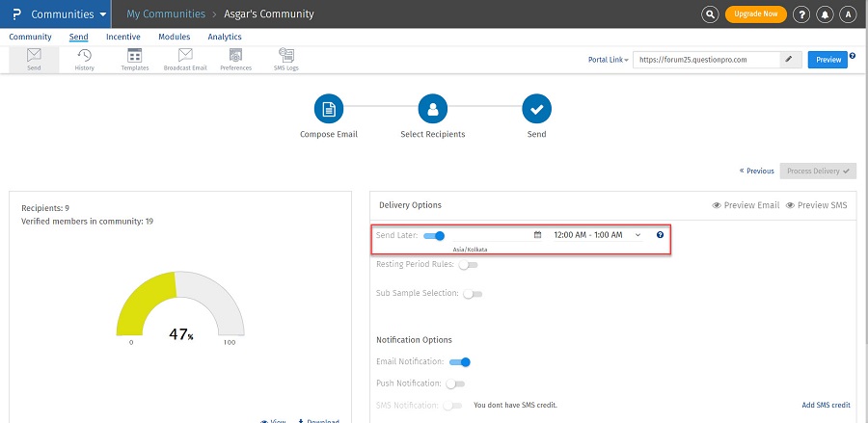Click the Add SMS credit link
The height and width of the screenshot is (423, 868).
(x=826, y=406)
